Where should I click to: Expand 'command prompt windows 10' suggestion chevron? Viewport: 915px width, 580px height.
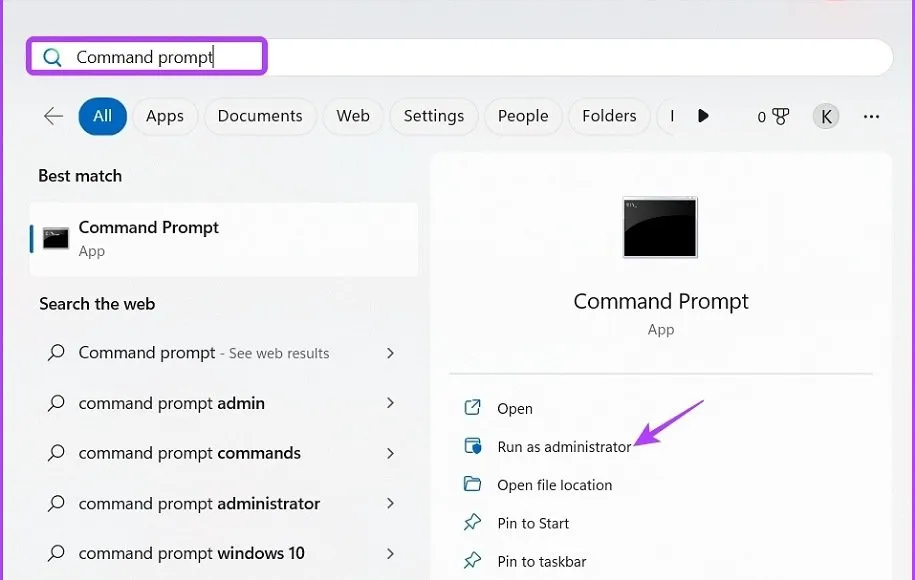click(x=390, y=553)
